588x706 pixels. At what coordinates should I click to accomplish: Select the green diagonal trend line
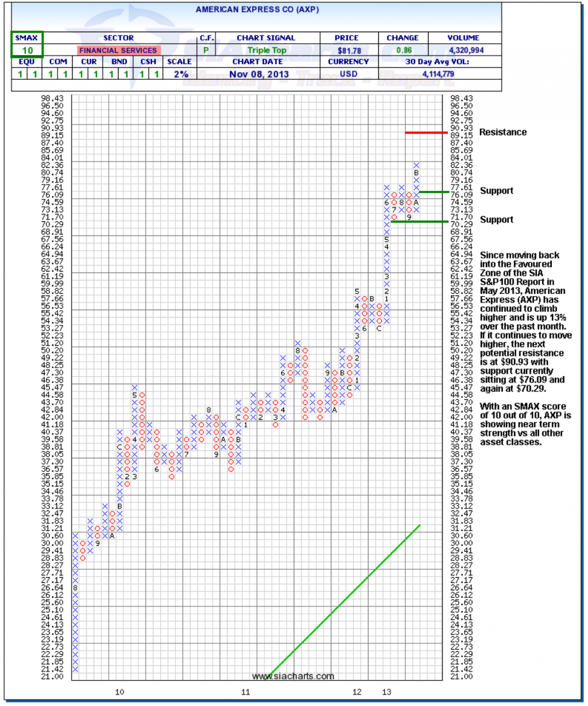(x=345, y=601)
